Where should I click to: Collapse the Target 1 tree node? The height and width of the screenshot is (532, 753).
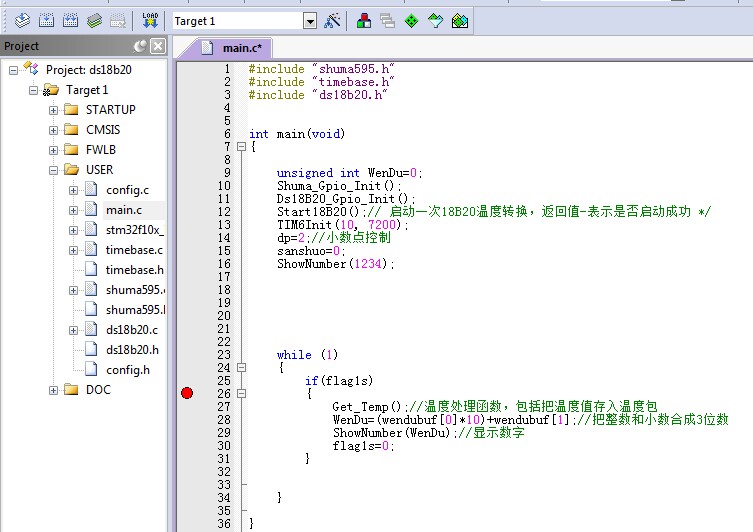[x=33, y=90]
